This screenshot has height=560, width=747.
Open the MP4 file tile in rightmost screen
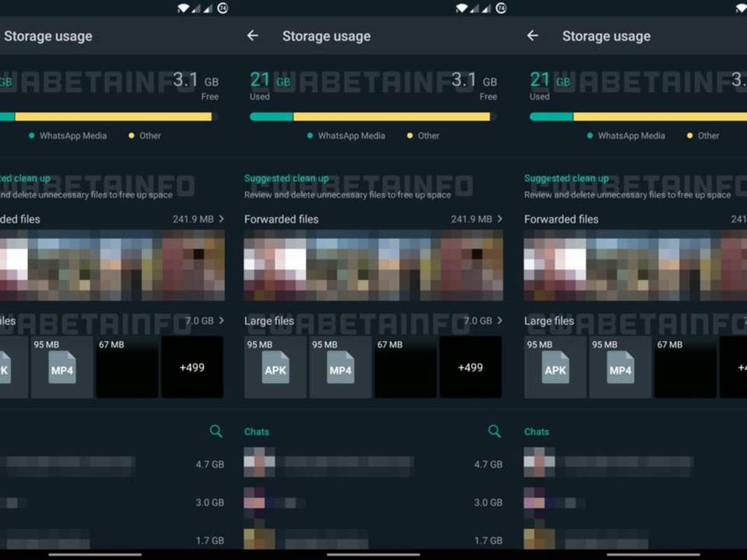(x=621, y=367)
